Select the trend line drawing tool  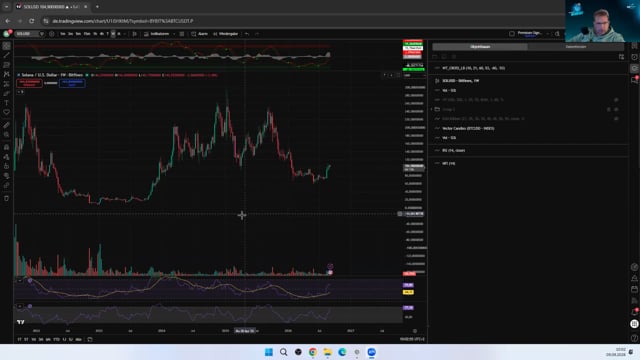click(7, 56)
